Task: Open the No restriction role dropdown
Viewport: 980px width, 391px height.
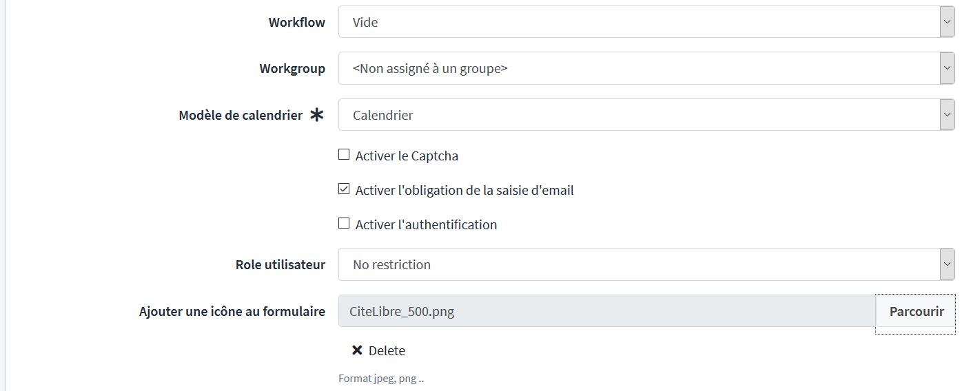Action: [637, 264]
